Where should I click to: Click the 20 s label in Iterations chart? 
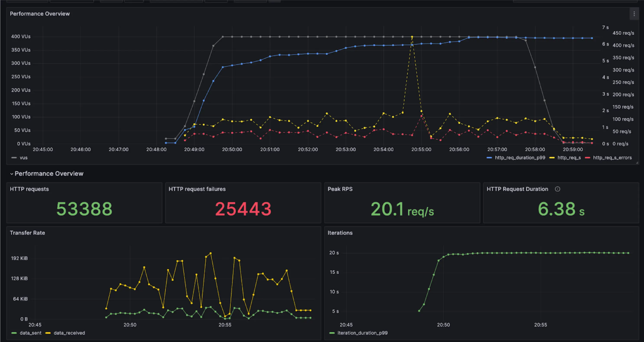tap(334, 253)
